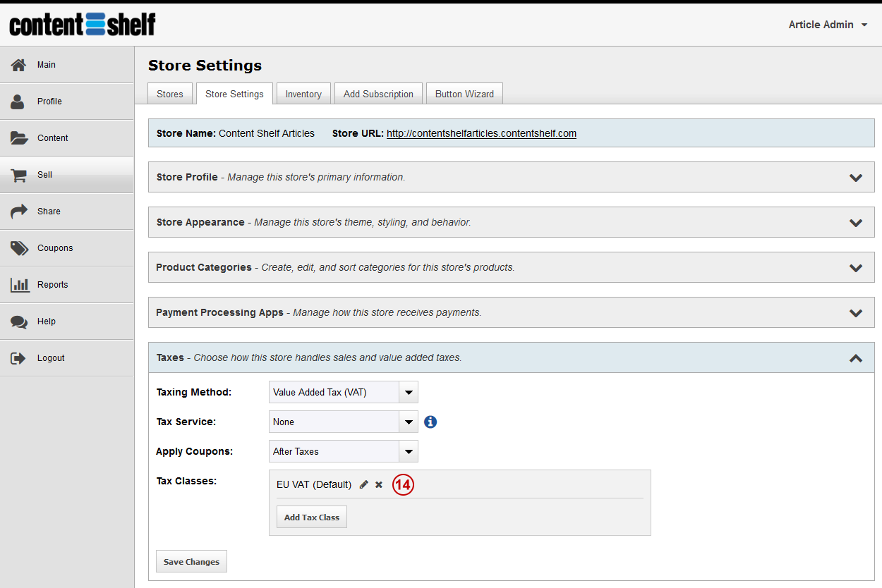Viewport: 882px width, 588px height.
Task: Click the Payment Processing Apps section title
Action: click(220, 312)
